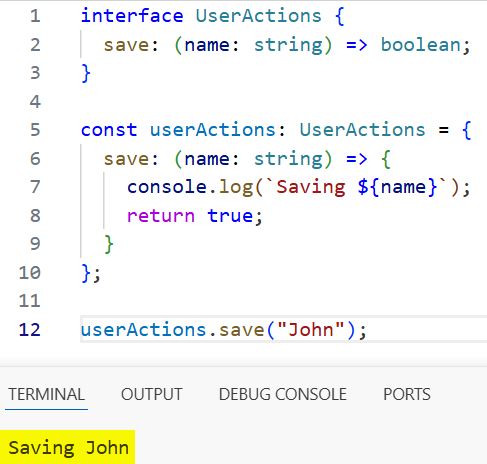Click the 'userActions' variable on line 5

213,130
